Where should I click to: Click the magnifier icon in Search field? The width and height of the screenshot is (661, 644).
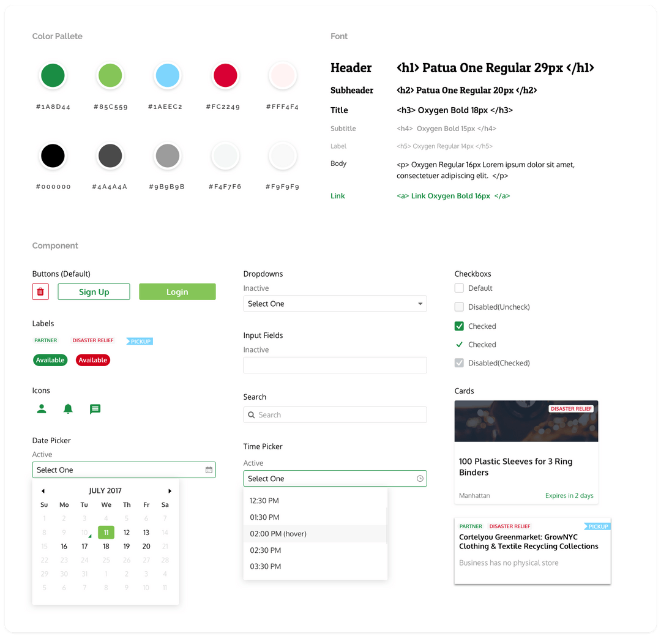pos(252,414)
